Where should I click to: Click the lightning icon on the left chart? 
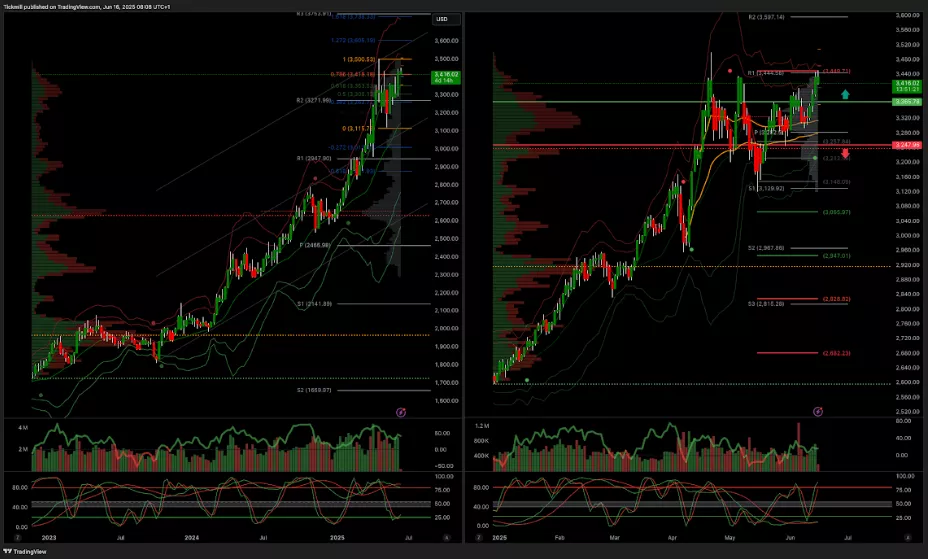tap(401, 411)
